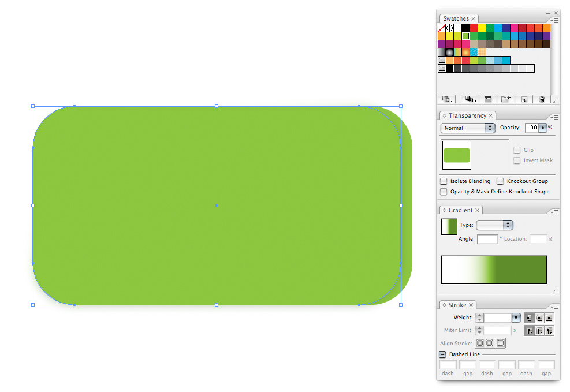
Task: Click the gradient Angle input field
Action: tap(487, 239)
